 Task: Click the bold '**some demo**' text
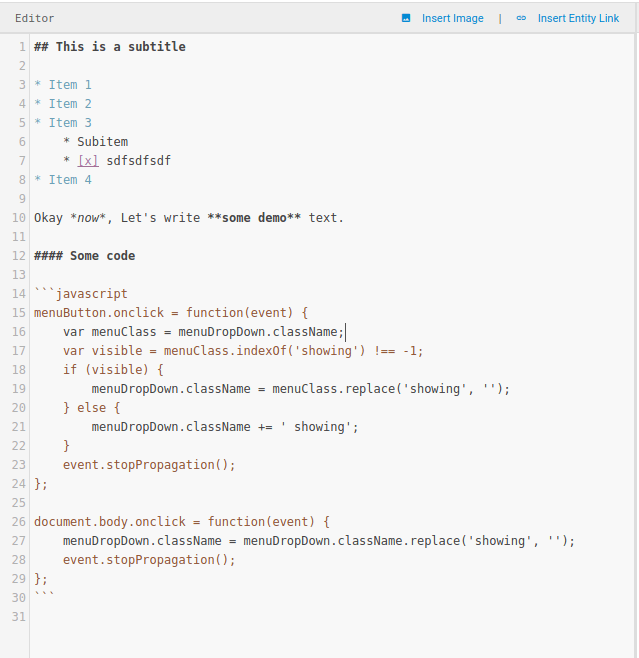point(254,218)
